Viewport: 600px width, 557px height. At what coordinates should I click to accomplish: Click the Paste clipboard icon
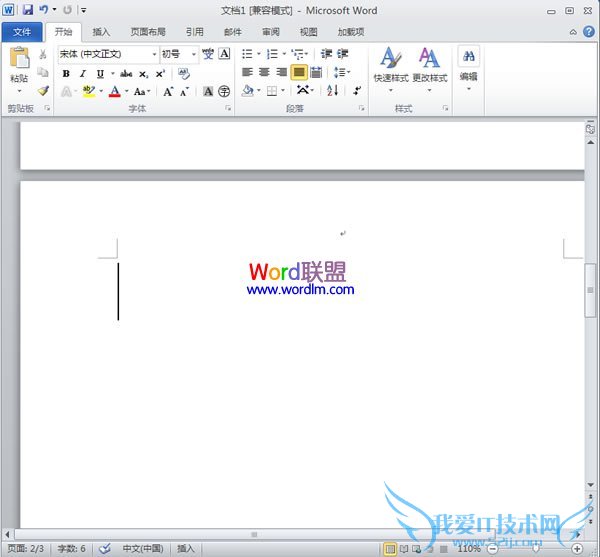(19, 58)
